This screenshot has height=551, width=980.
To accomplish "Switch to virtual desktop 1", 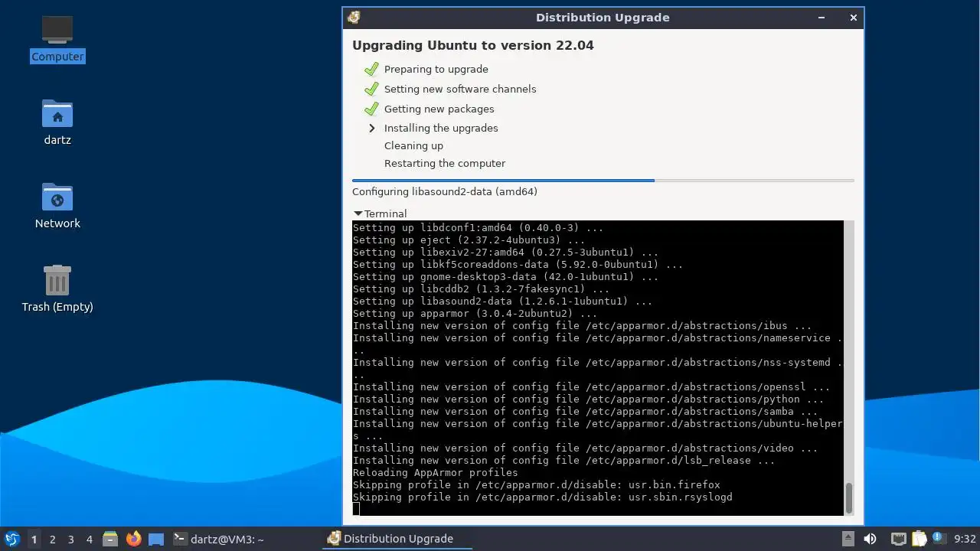I will click(34, 539).
